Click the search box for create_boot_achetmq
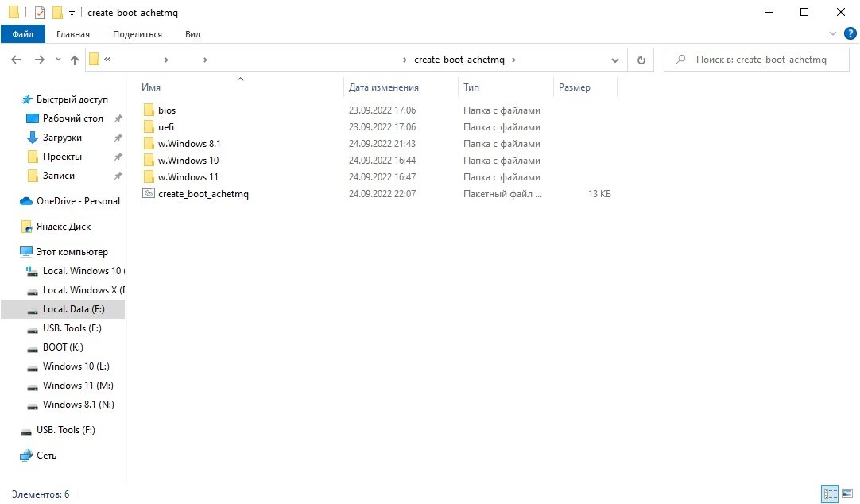This screenshot has height=504, width=860. 757,60
